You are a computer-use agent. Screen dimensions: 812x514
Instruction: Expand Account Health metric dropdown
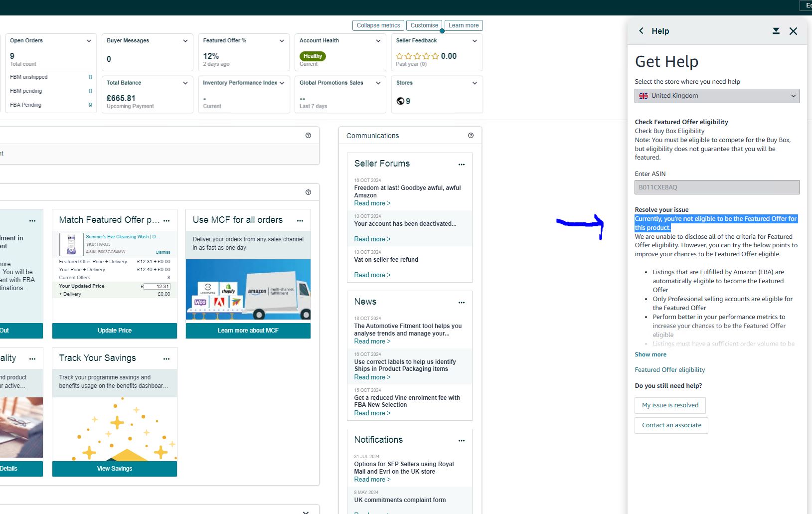[378, 41]
